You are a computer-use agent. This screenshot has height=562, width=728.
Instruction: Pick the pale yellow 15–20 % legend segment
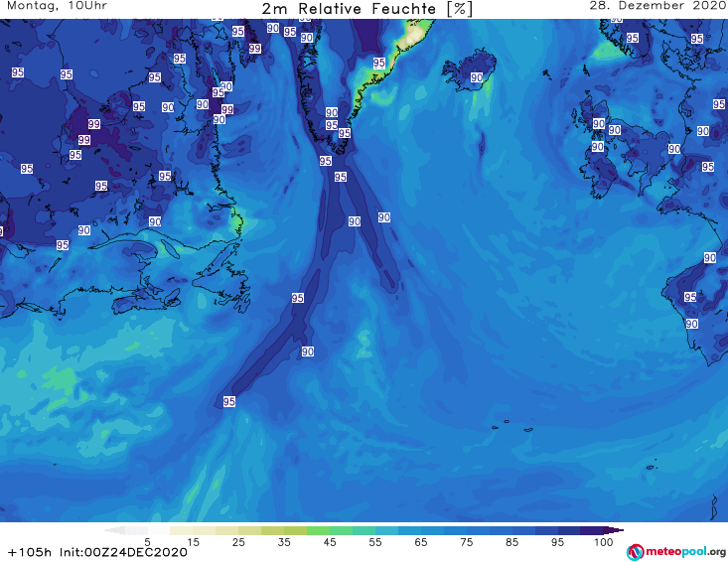click(x=204, y=530)
